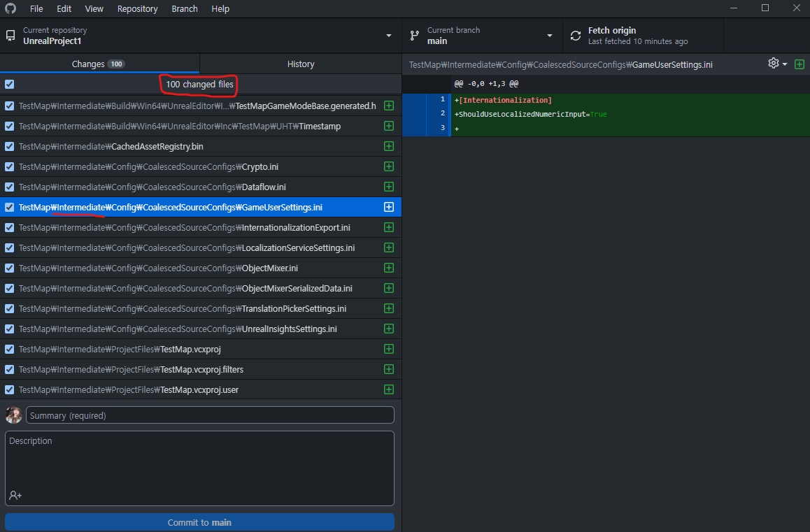Click added status icon for Crypto.ini
This screenshot has width=810, height=532.
pos(389,166)
